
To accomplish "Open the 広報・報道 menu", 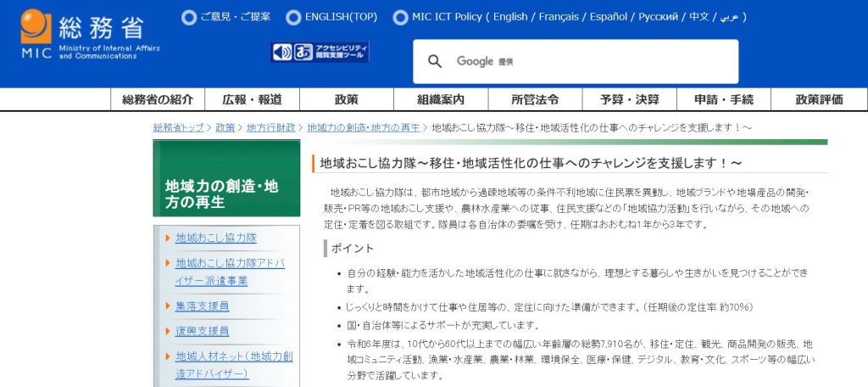I will click(253, 100).
